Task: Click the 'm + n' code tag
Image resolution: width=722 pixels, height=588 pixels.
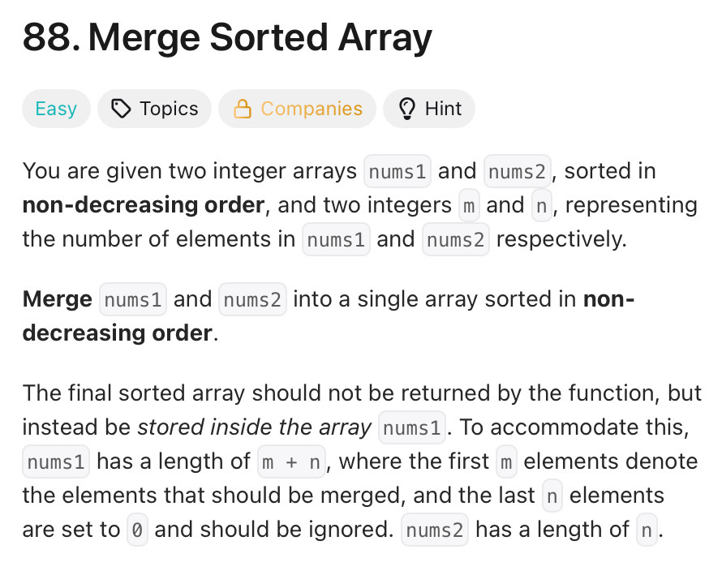Action: 291,461
